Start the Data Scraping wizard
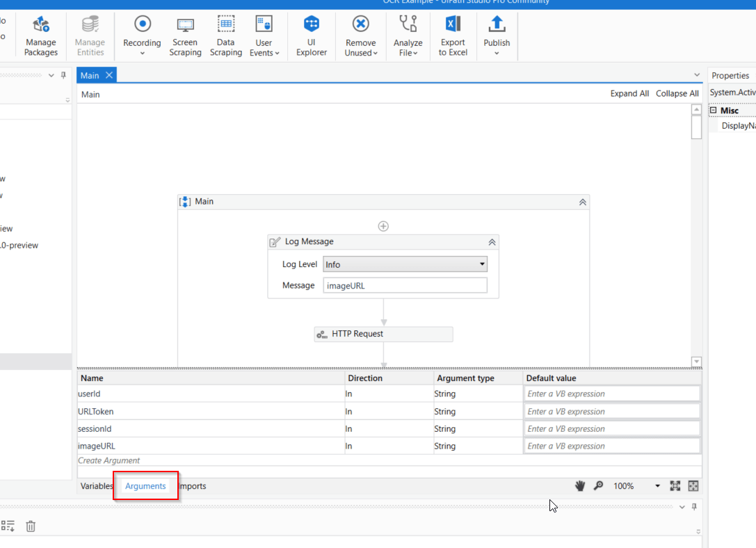The width and height of the screenshot is (756, 548). pos(225,35)
